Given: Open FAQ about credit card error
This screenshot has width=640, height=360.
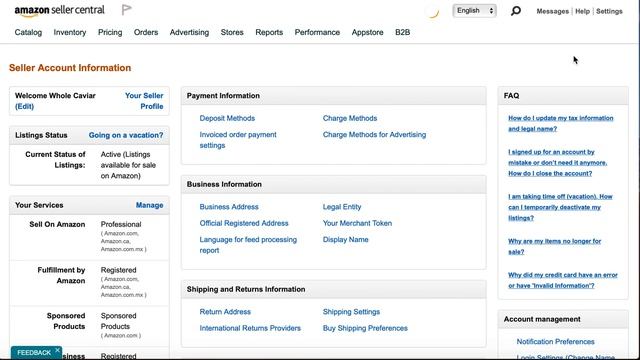Looking at the screenshot, I should 563,280.
